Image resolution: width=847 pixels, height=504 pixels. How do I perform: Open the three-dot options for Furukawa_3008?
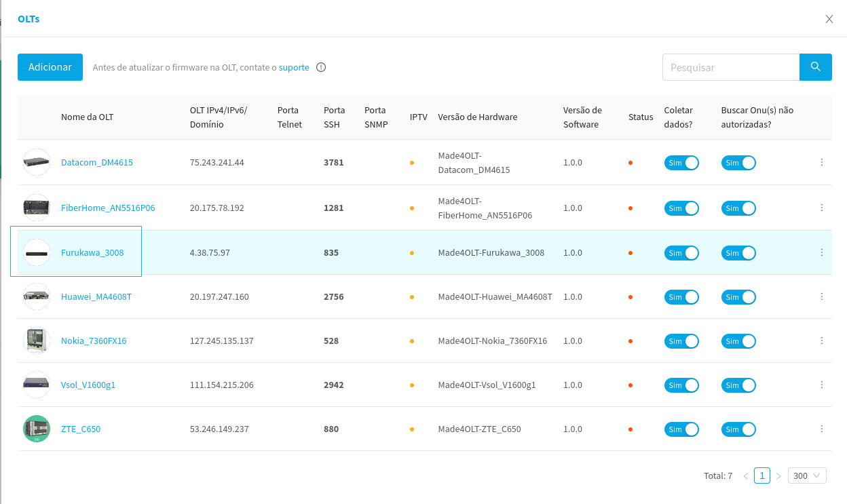click(x=821, y=252)
